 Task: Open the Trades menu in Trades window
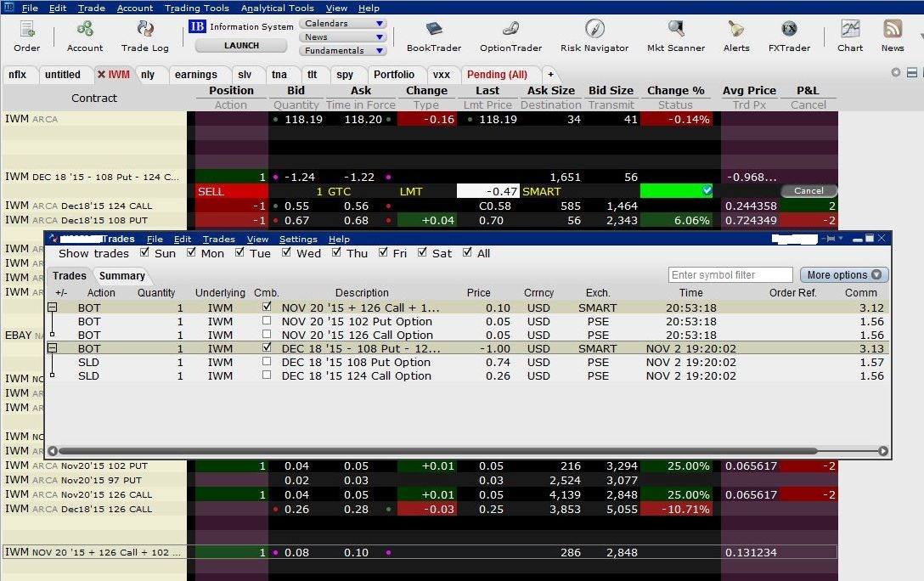click(x=218, y=240)
